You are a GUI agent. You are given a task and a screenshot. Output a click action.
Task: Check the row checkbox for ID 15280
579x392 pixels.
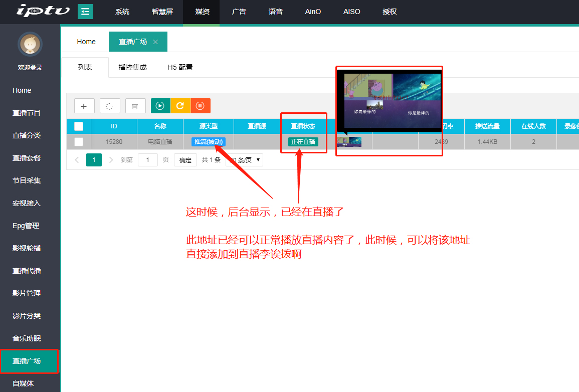click(79, 142)
